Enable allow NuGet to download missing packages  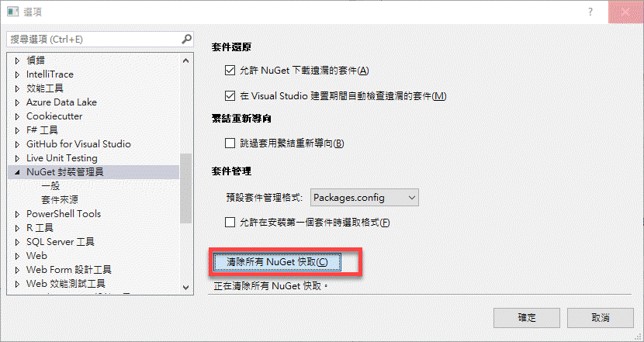tap(230, 71)
